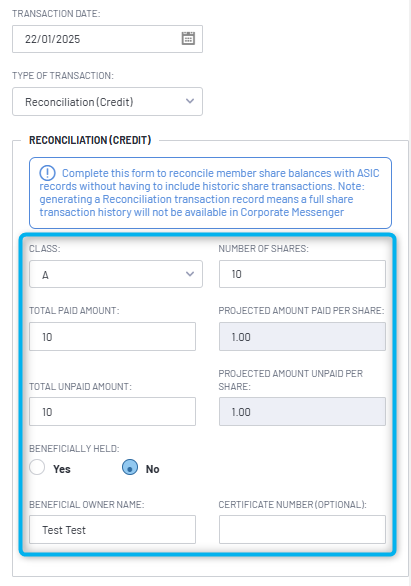Click the Type of Transaction chevron arrow
The image size is (411, 586).
pos(190,101)
